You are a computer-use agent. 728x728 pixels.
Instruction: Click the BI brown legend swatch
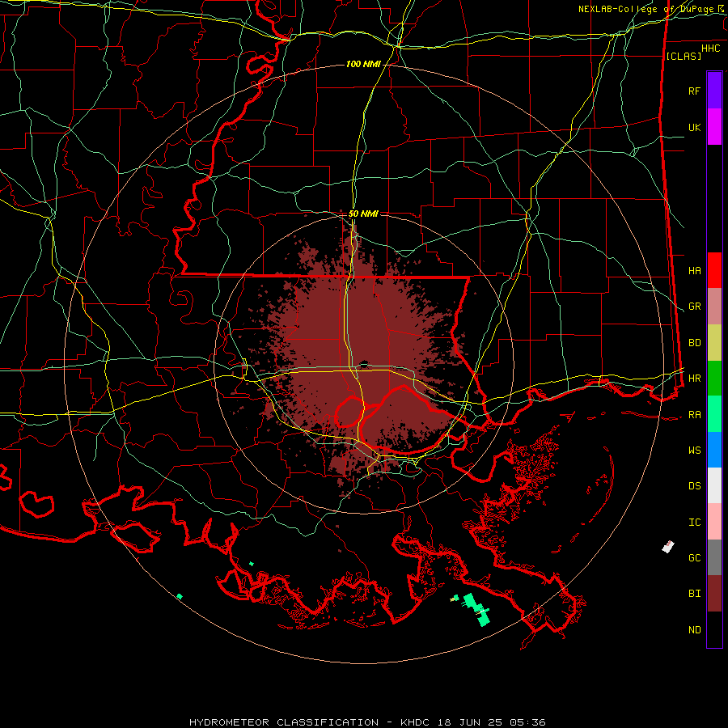click(714, 594)
